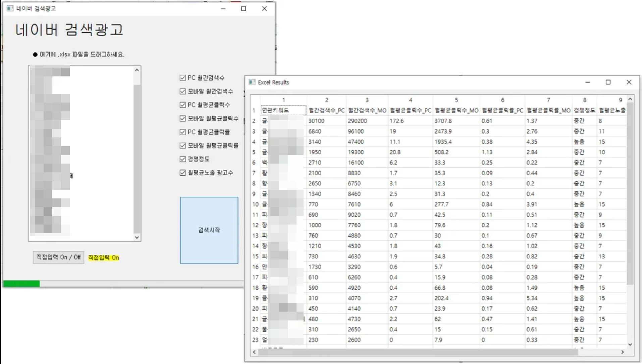The image size is (642, 364).
Task: Select row header 23 in Excel Results
Action: (x=256, y=340)
